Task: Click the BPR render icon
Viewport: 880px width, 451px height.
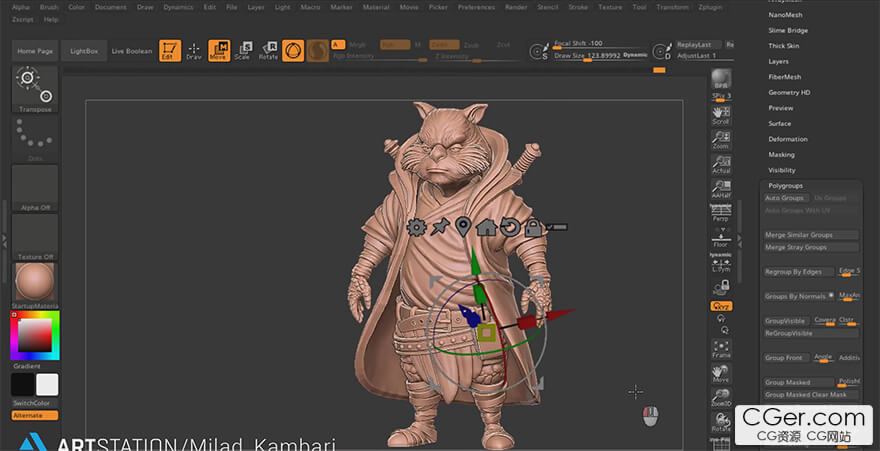Action: [721, 79]
